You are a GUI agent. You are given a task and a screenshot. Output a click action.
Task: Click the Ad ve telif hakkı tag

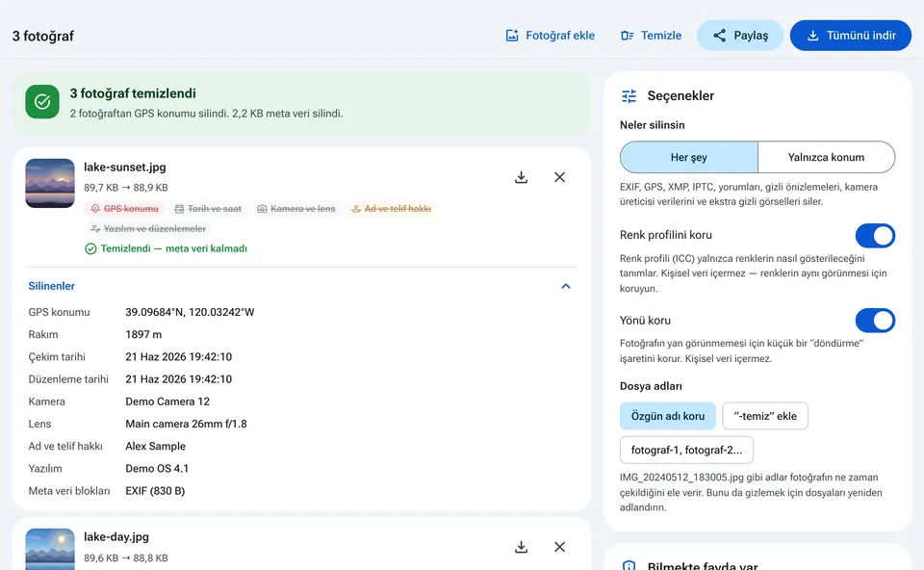[392, 209]
